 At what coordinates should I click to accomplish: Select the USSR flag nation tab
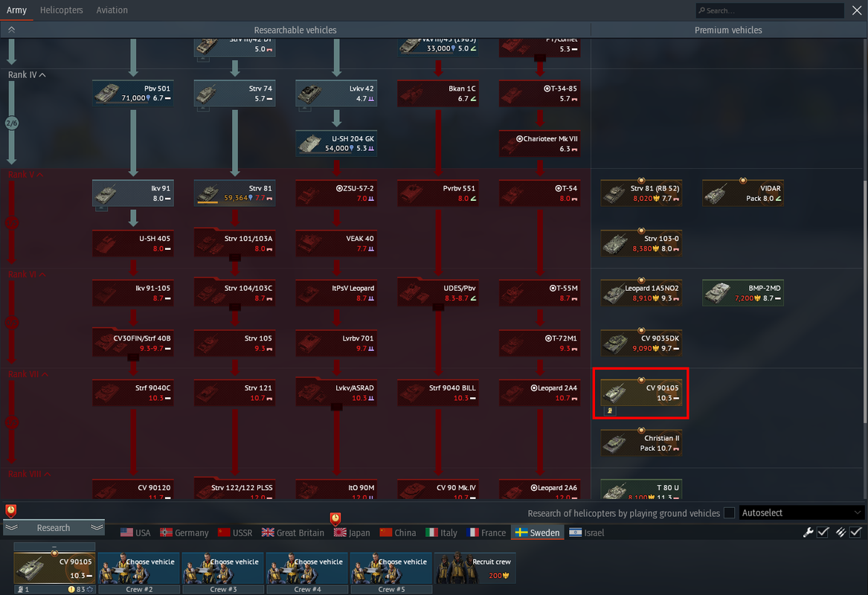pyautogui.click(x=235, y=533)
